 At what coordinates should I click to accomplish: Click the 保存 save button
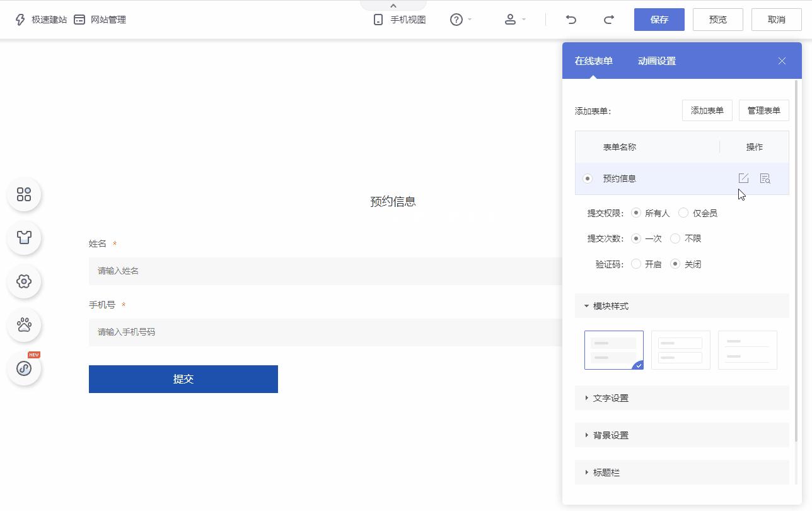(x=659, y=20)
